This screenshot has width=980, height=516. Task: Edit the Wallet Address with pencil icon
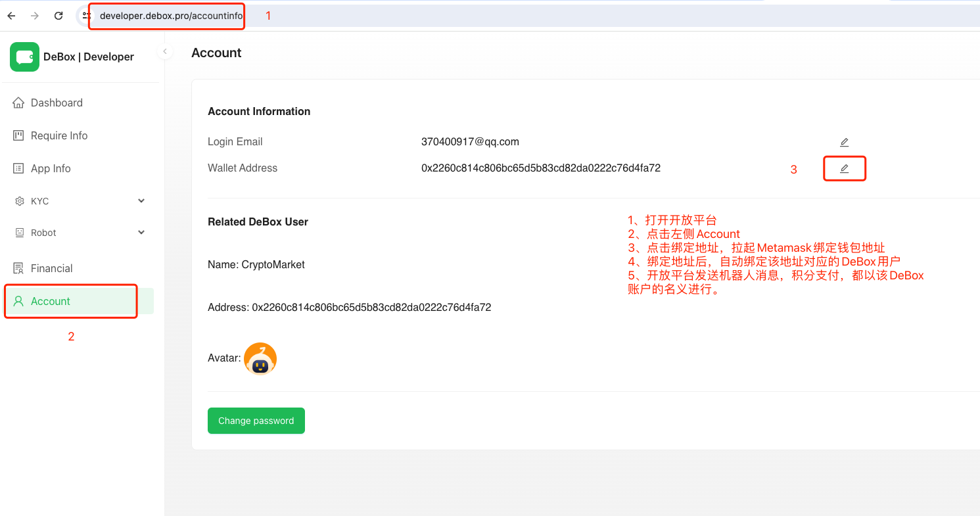tap(845, 169)
